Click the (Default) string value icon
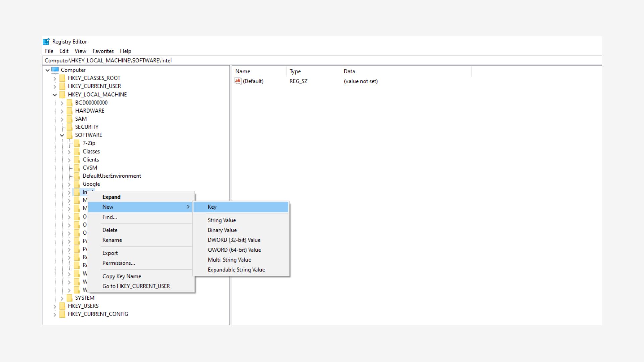The height and width of the screenshot is (362, 644). click(x=238, y=81)
